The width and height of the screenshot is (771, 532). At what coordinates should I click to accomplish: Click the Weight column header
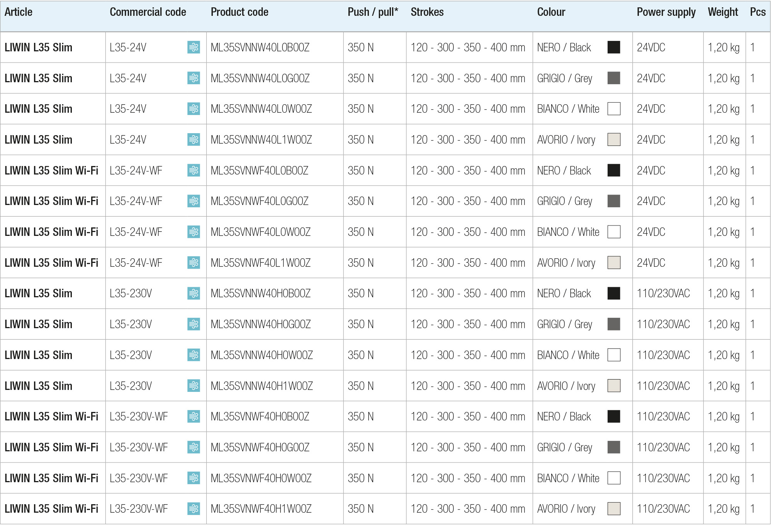coord(723,12)
